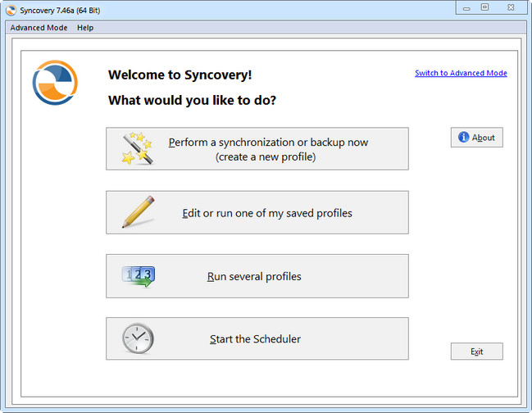Switch to Advanced Mode via the link

(x=461, y=73)
